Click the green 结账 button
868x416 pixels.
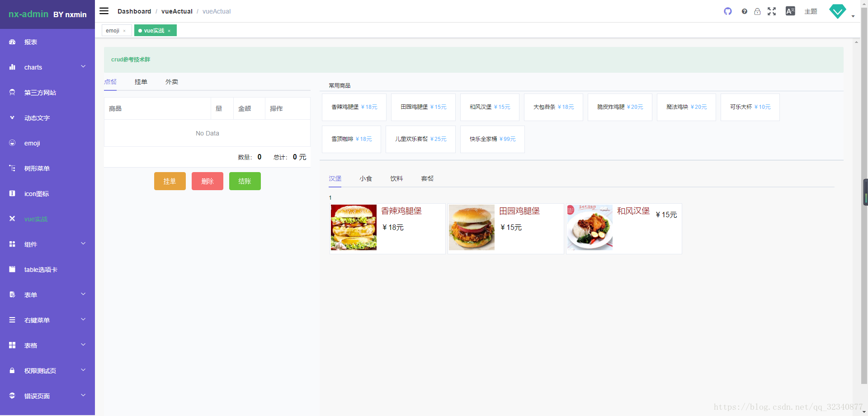point(245,181)
